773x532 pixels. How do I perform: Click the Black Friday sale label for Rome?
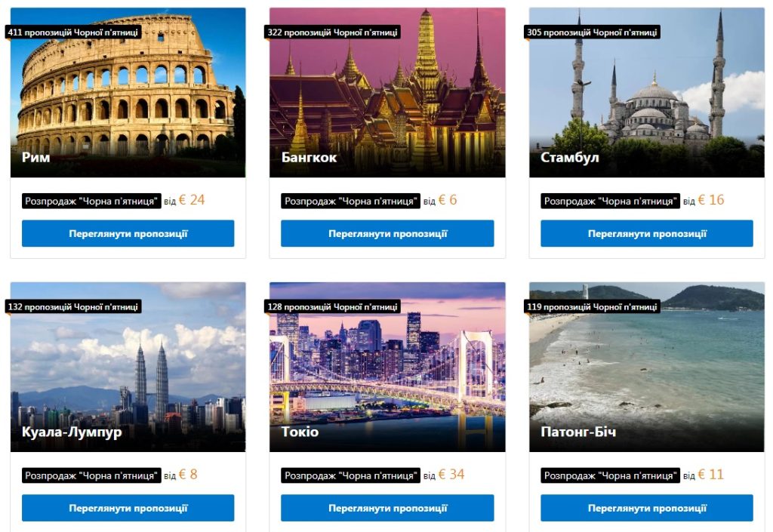tap(91, 201)
